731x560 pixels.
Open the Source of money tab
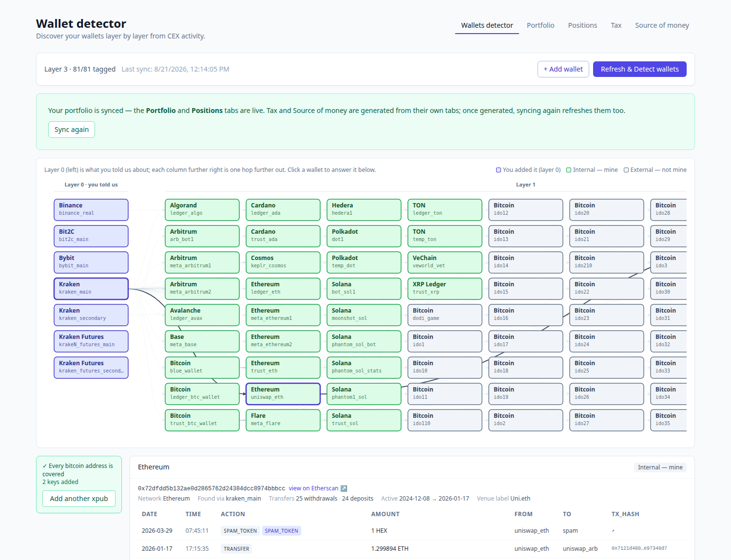662,25
